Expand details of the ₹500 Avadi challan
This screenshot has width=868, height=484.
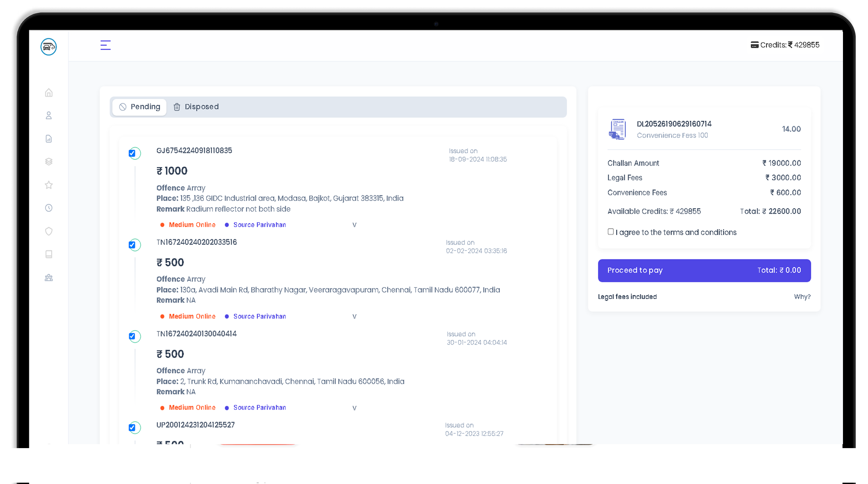point(354,317)
